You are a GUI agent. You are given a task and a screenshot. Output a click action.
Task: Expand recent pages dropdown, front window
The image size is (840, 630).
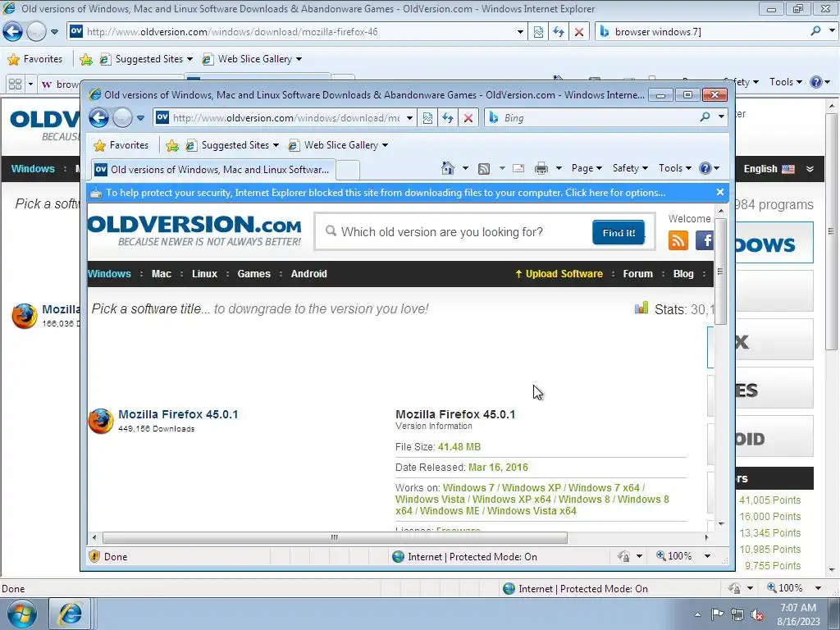pos(140,118)
